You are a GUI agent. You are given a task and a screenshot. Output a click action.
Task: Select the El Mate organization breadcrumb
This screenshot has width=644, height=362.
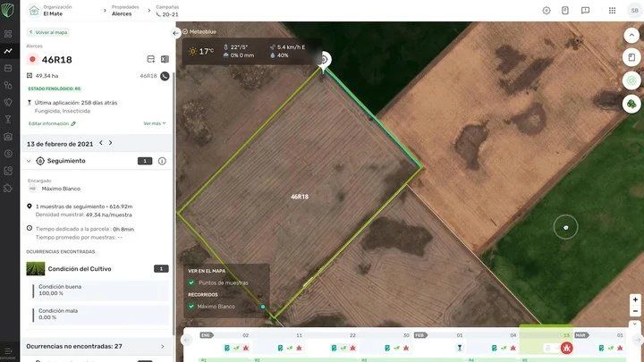pyautogui.click(x=53, y=14)
